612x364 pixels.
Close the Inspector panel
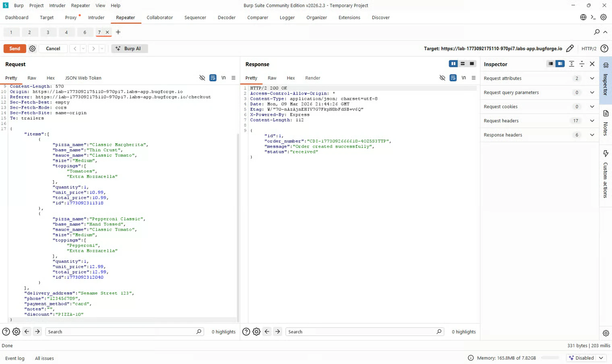(x=592, y=64)
